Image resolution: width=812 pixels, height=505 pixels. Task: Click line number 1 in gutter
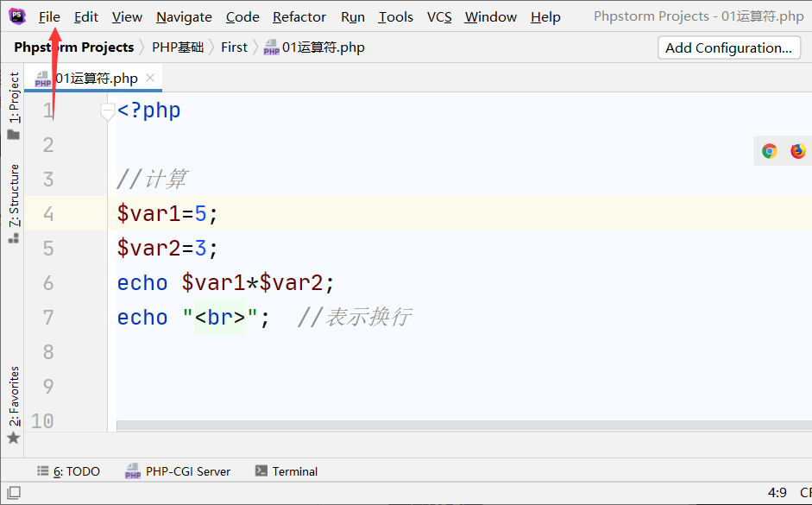pos(48,110)
